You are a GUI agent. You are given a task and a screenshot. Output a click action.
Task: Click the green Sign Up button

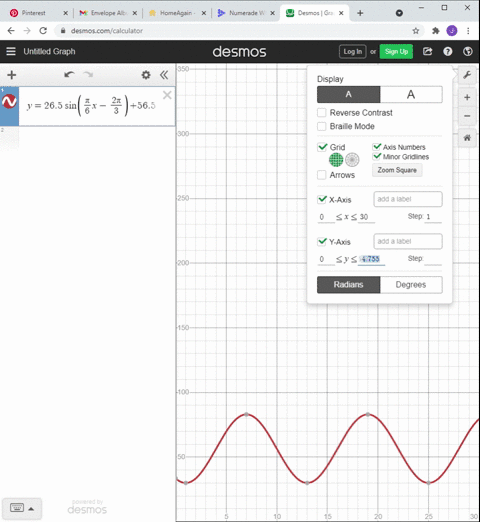click(396, 51)
